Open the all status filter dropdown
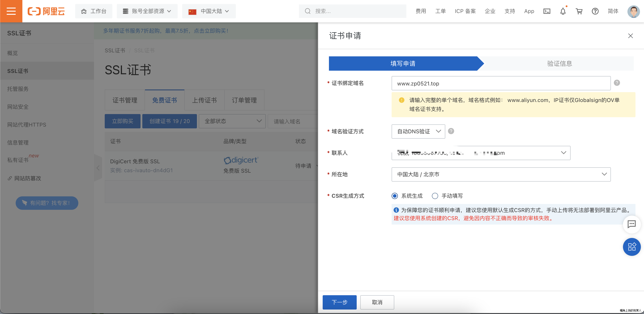Image resolution: width=644 pixels, height=314 pixels. click(x=232, y=121)
